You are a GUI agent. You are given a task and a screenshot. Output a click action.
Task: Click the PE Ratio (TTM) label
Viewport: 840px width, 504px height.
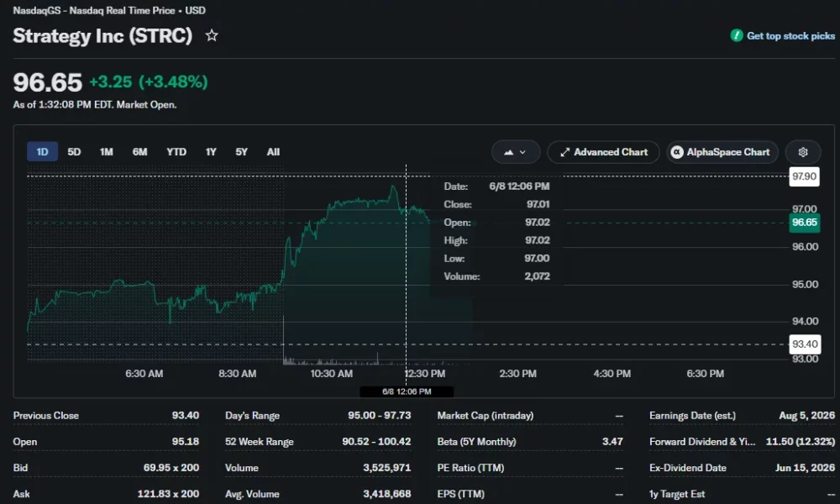(x=470, y=468)
